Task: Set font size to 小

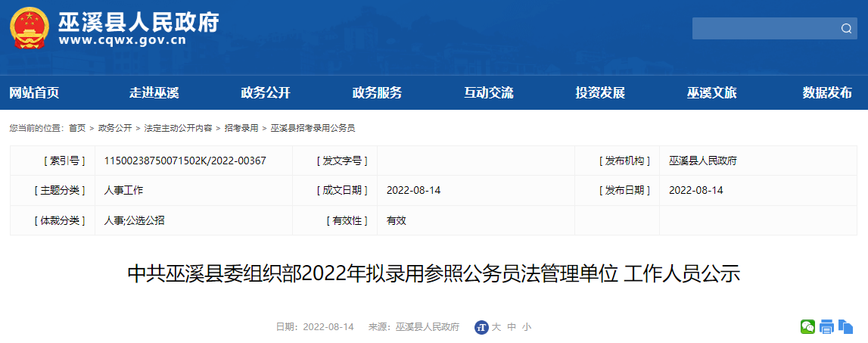Action: [x=527, y=327]
